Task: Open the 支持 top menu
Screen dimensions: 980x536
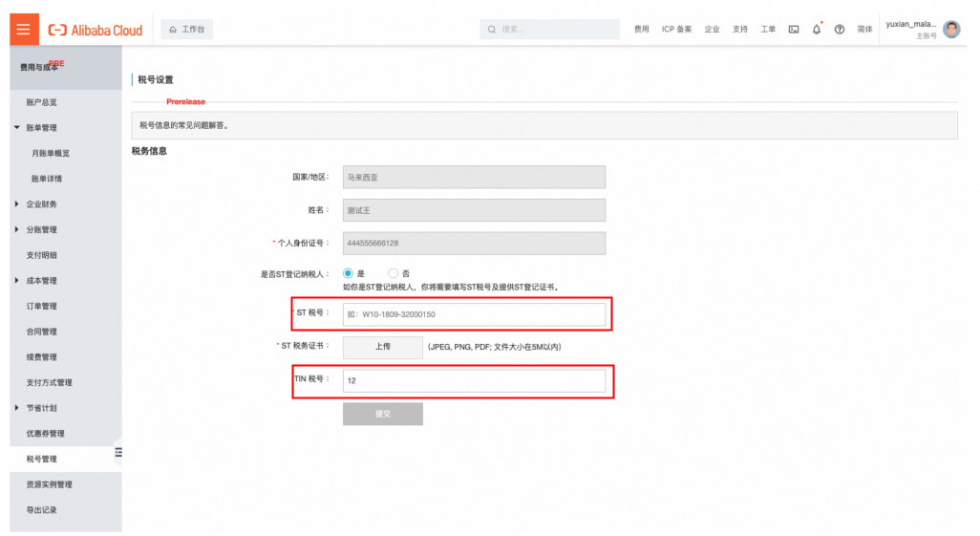Action: [x=740, y=30]
